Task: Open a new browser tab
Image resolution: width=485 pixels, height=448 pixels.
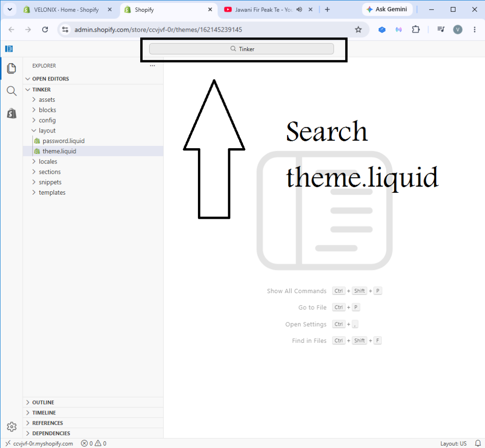Action: (x=327, y=9)
